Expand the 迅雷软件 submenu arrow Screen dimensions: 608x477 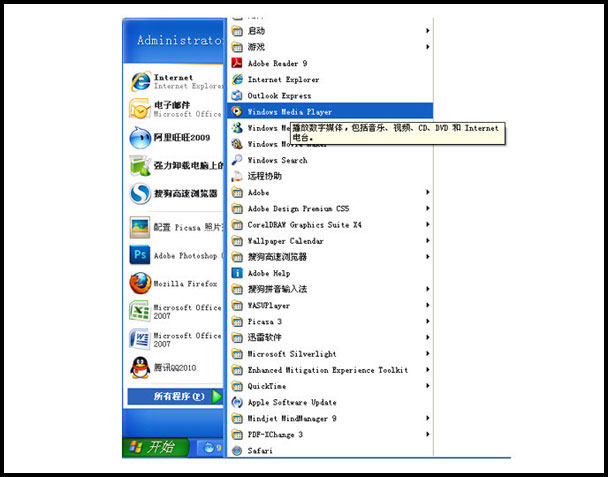tap(427, 337)
